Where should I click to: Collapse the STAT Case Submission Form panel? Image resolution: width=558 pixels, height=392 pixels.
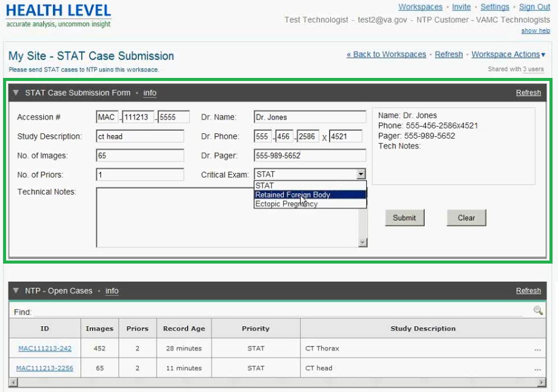[x=16, y=93]
